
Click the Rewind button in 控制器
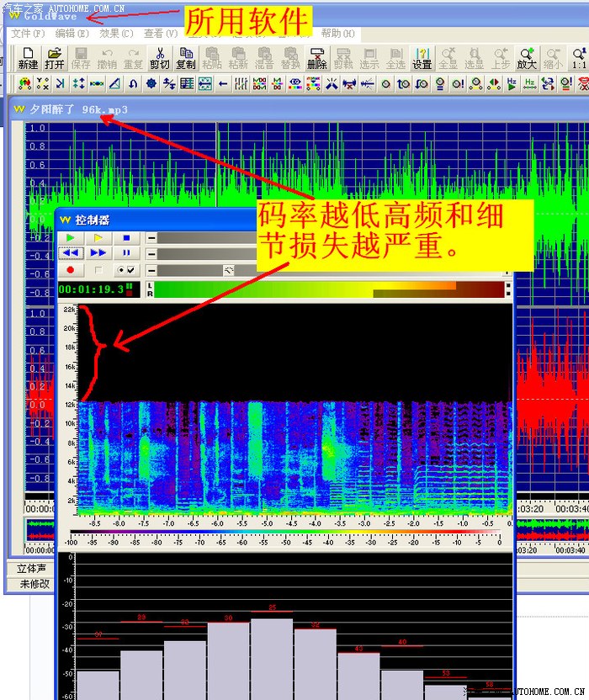point(71,253)
